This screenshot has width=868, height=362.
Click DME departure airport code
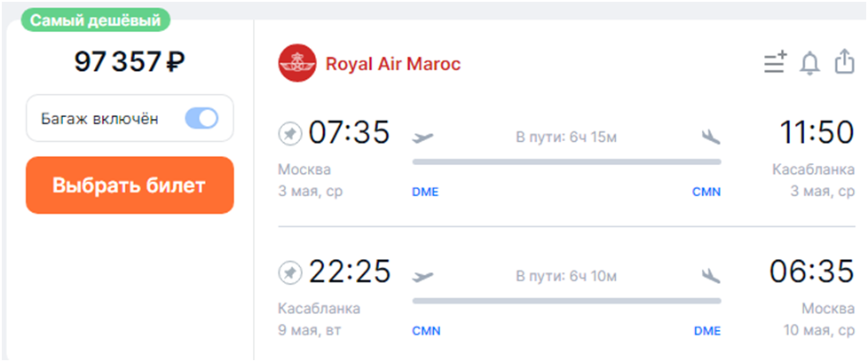click(x=425, y=192)
